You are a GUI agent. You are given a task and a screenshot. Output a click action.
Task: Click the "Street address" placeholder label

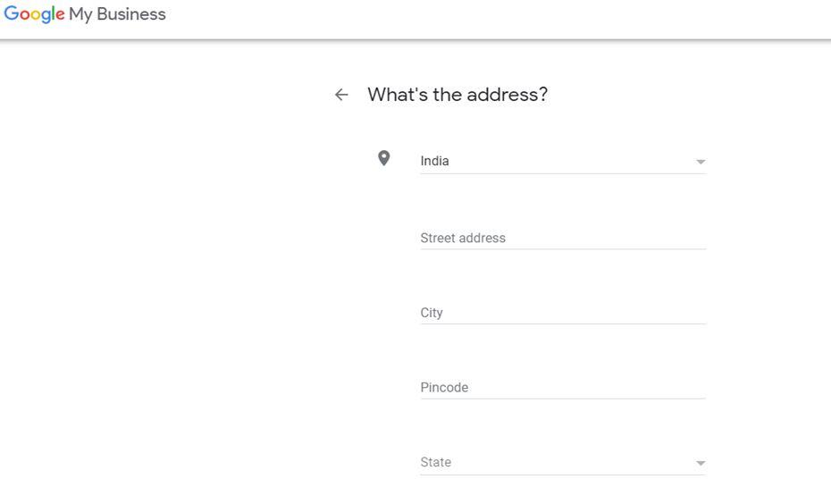click(463, 238)
